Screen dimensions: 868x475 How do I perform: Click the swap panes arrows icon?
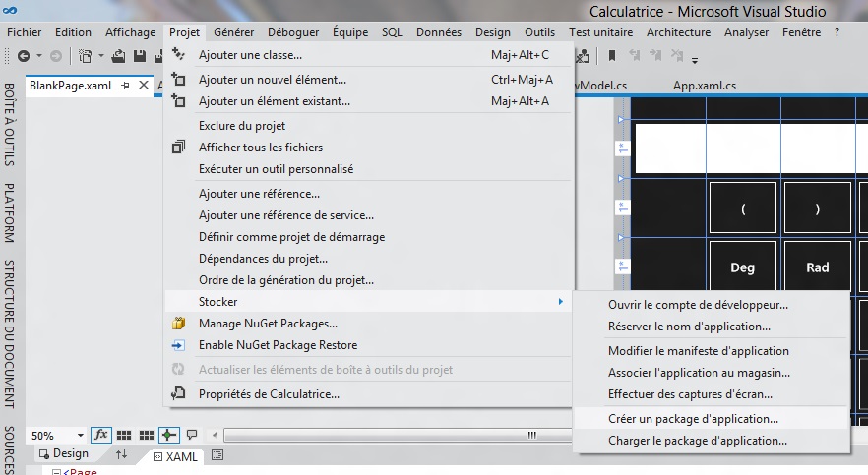pos(122,454)
